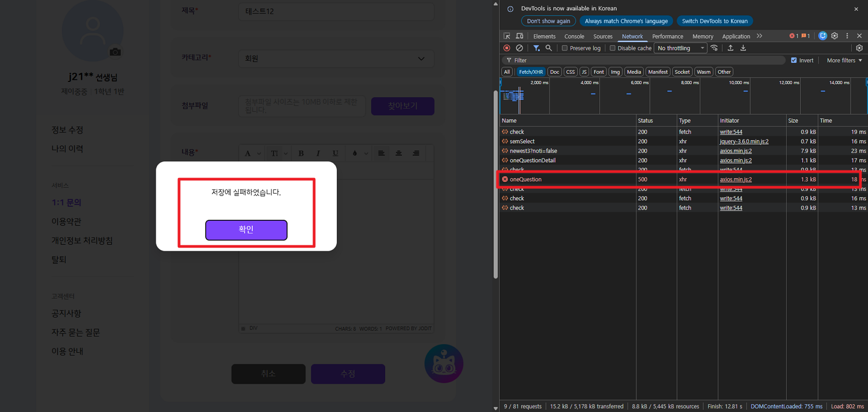
Task: Show more DevTools tabs via chevron
Action: pyautogui.click(x=759, y=36)
